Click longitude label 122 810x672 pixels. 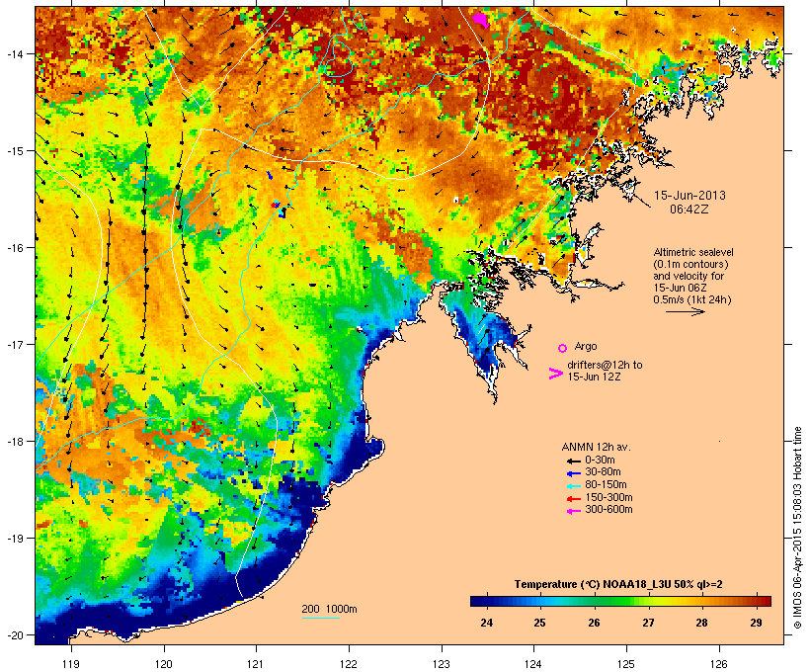pos(349,664)
